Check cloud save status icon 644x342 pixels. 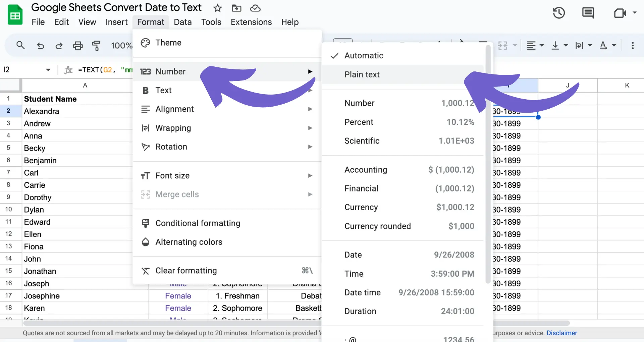click(x=255, y=8)
